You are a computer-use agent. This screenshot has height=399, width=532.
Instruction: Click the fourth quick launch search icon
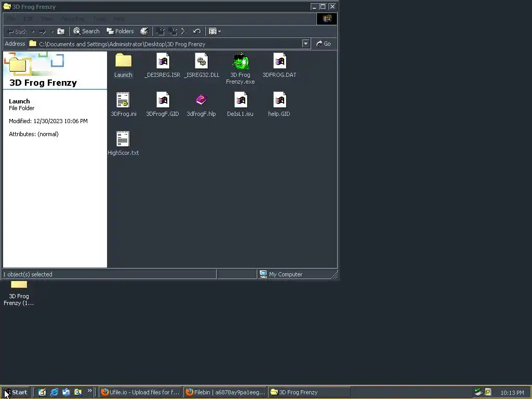click(78, 392)
